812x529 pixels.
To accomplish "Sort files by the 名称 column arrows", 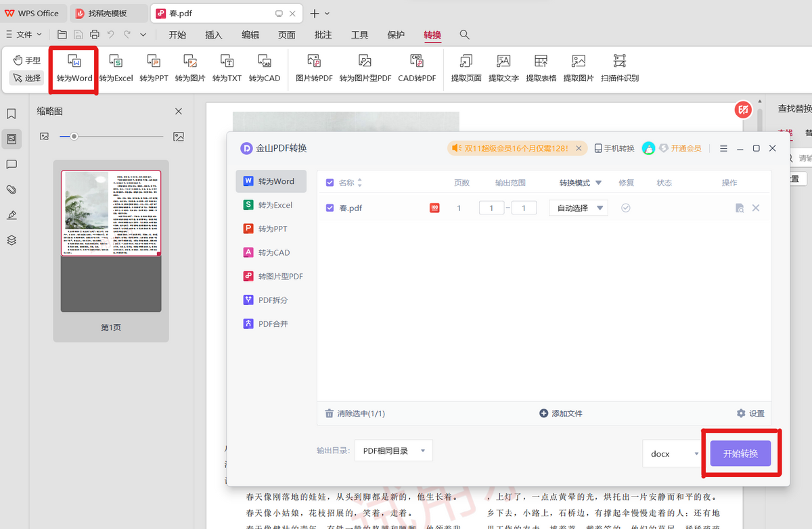I will click(x=360, y=183).
